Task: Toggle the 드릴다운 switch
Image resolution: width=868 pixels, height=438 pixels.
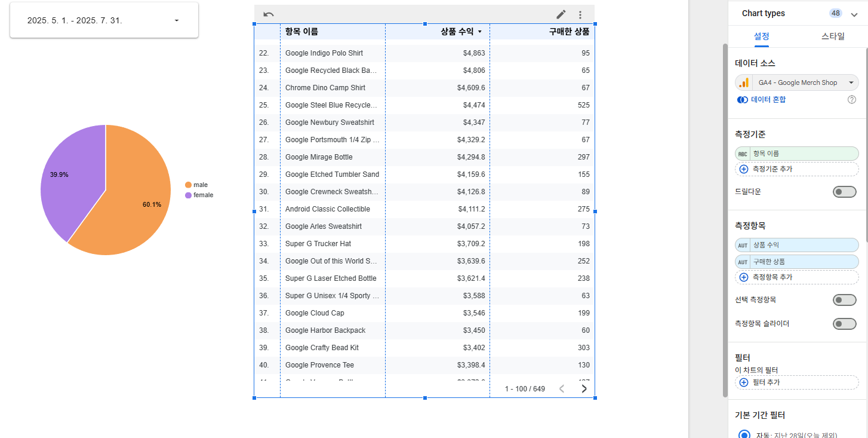Action: click(844, 192)
